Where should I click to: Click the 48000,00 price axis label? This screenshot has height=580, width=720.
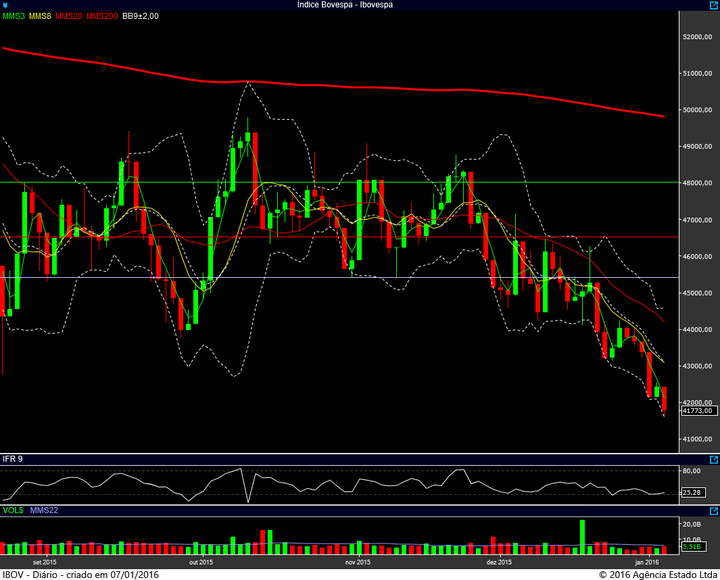(698, 183)
